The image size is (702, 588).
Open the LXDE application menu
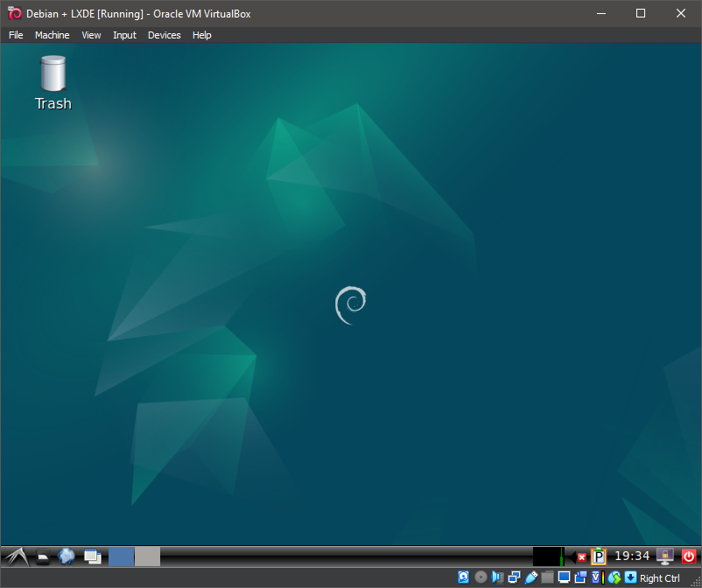pos(15,556)
